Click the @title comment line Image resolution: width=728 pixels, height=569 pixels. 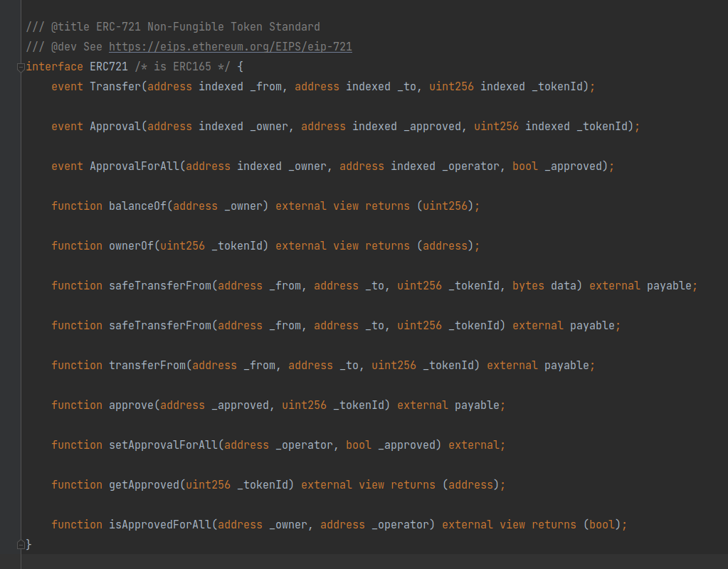coord(173,27)
